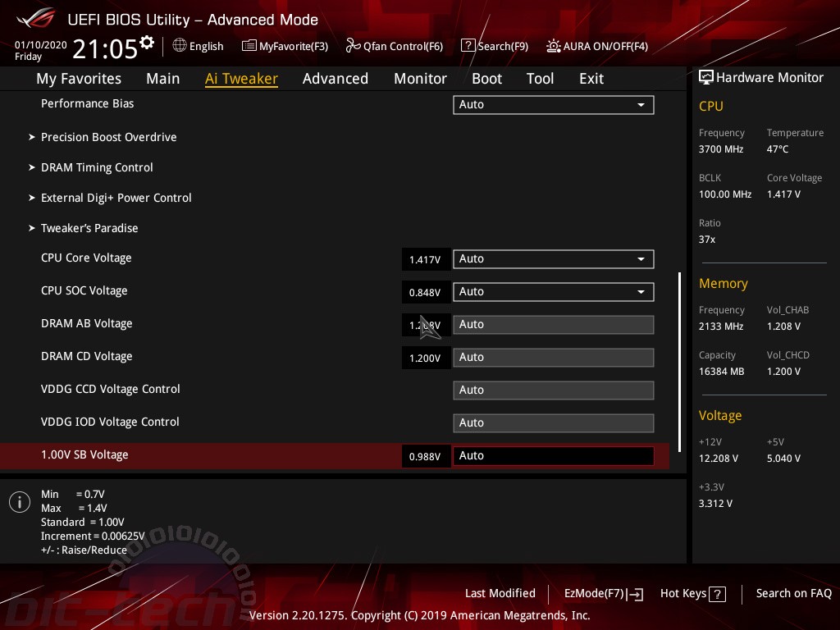Open the CPU SOC Voltage dropdown

(554, 292)
